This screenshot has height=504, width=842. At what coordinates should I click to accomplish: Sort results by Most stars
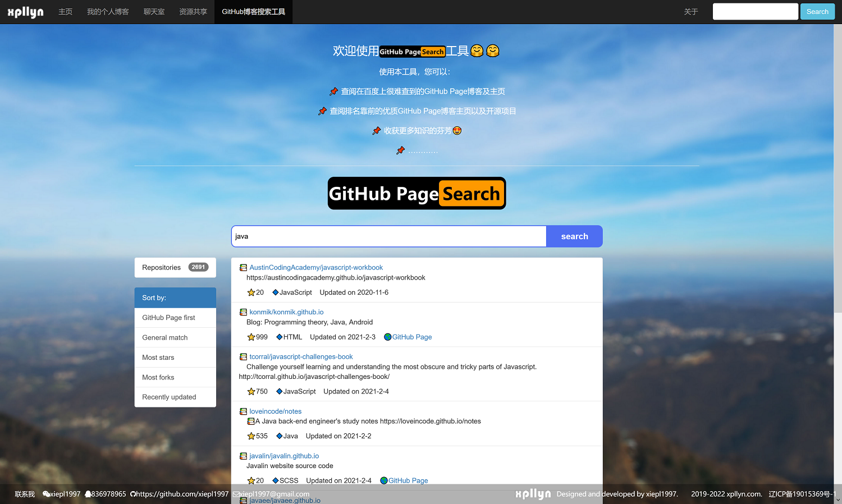point(175,358)
